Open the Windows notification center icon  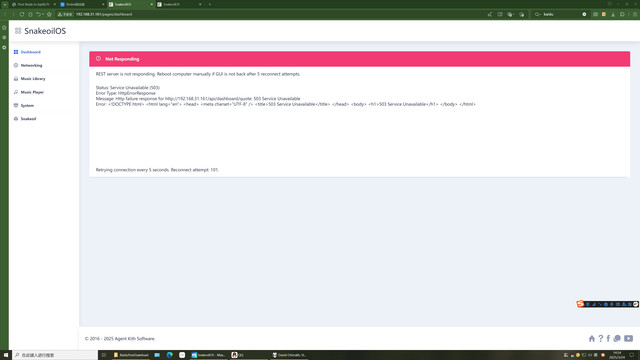point(631,355)
